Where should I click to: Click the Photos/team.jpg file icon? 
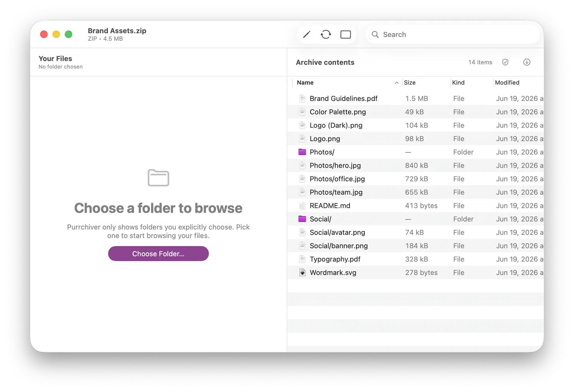pos(303,192)
